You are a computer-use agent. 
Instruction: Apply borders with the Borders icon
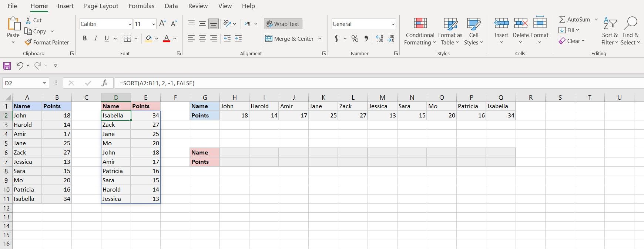click(127, 39)
